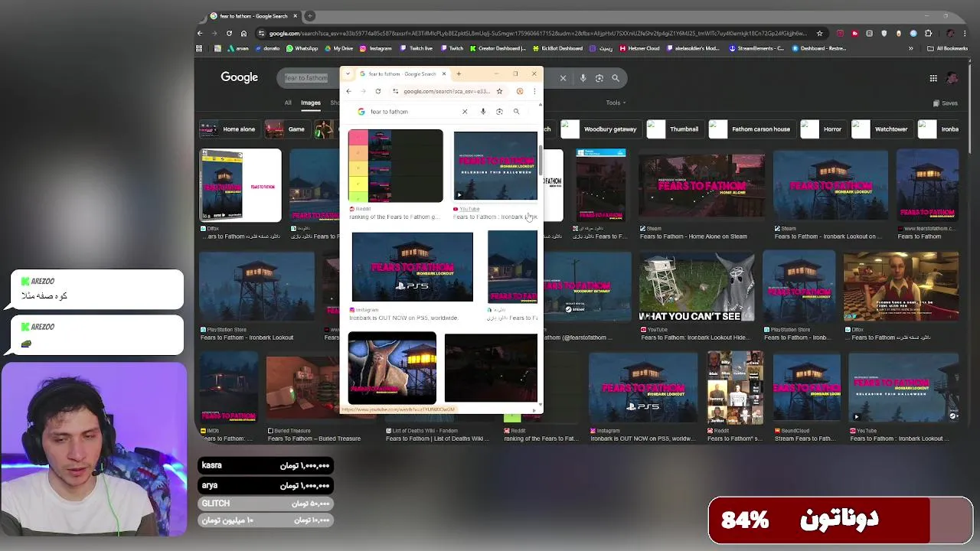Open the three-dot Chrome menu in the small front window
980x551 pixels.
(x=534, y=91)
